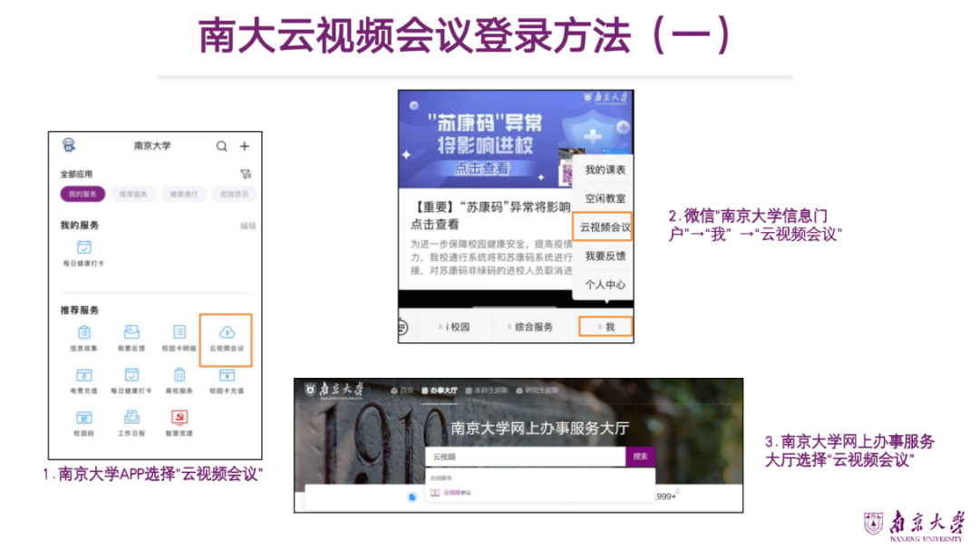Screen dimensions: 979x560
Task: Open the 校园卡充值 icon
Action: [226, 375]
